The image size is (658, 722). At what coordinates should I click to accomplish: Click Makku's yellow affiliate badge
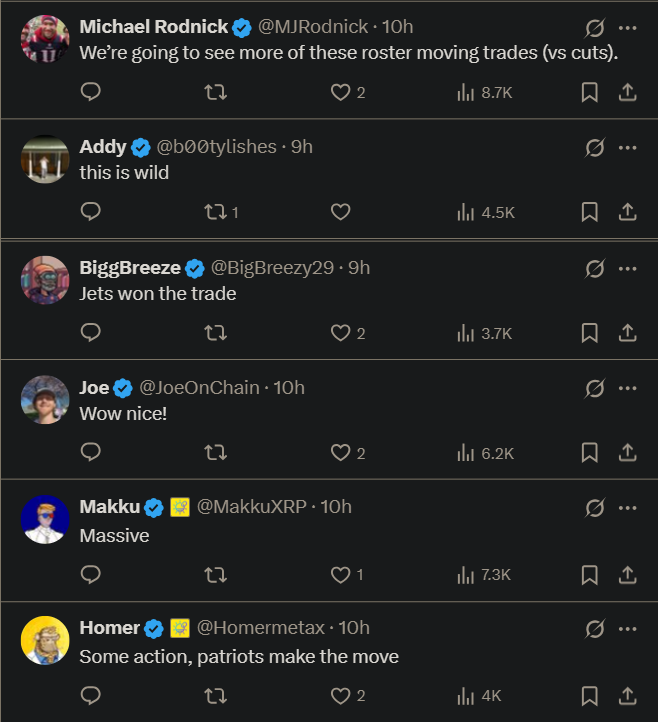pyautogui.click(x=180, y=507)
